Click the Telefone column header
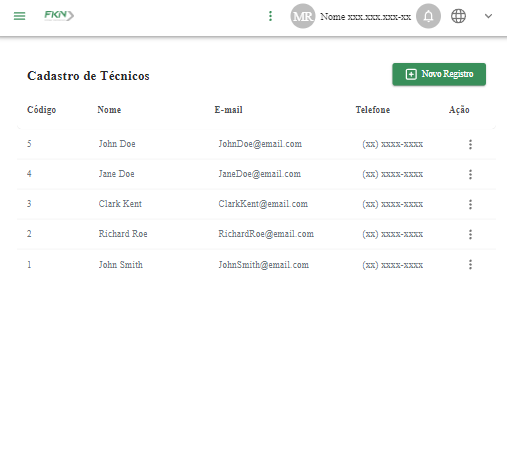 pyautogui.click(x=373, y=110)
